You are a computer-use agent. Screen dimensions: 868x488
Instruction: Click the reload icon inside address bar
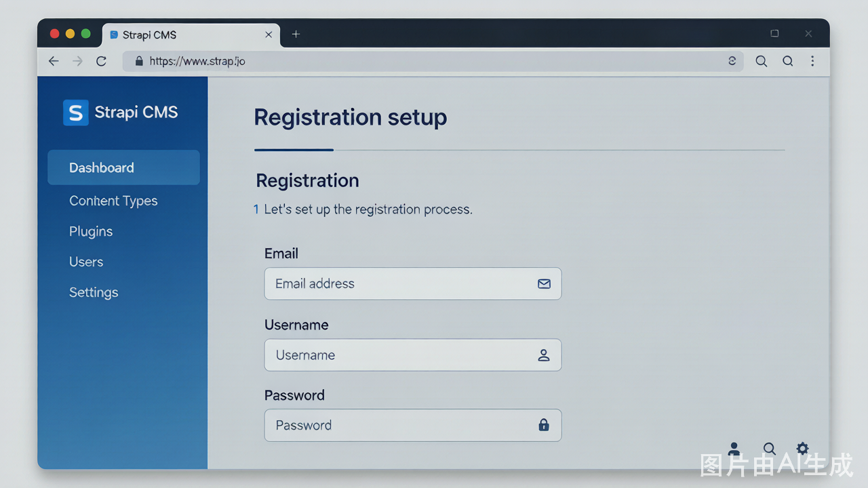(732, 61)
